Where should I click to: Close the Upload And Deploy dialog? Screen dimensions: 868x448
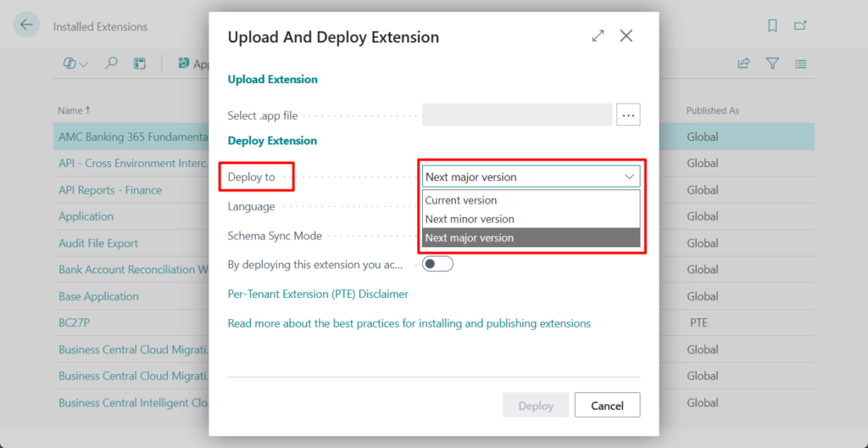pos(626,36)
